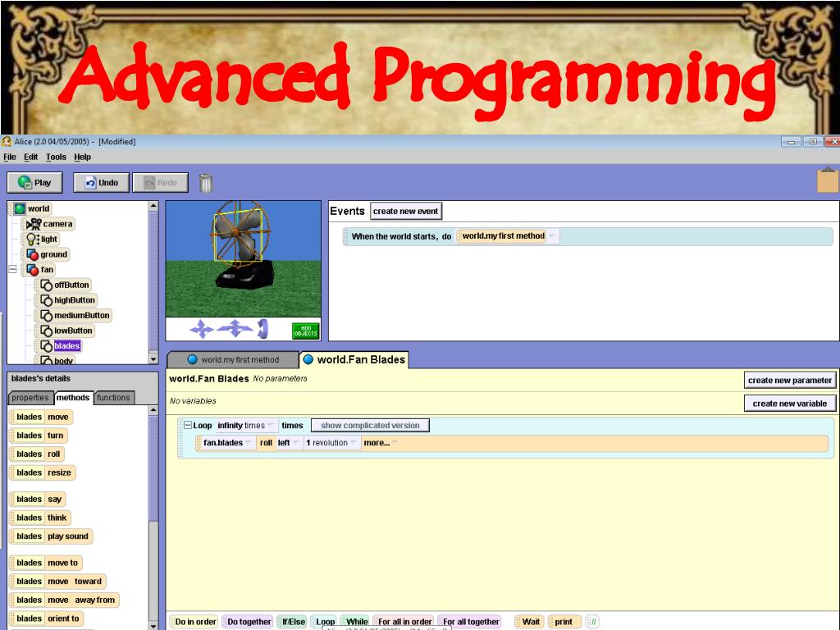Select the blades play sound tile
Screen dimensions: 840x630
tap(52, 536)
